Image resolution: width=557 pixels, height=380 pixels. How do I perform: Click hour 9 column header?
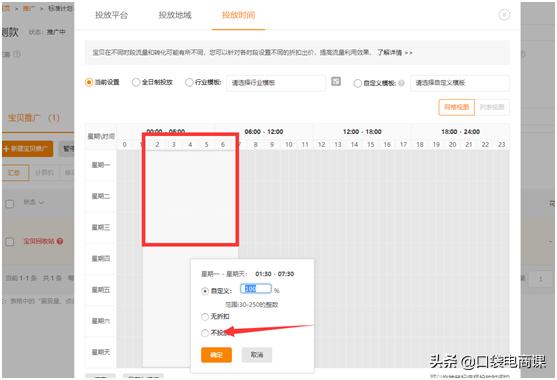(272, 145)
